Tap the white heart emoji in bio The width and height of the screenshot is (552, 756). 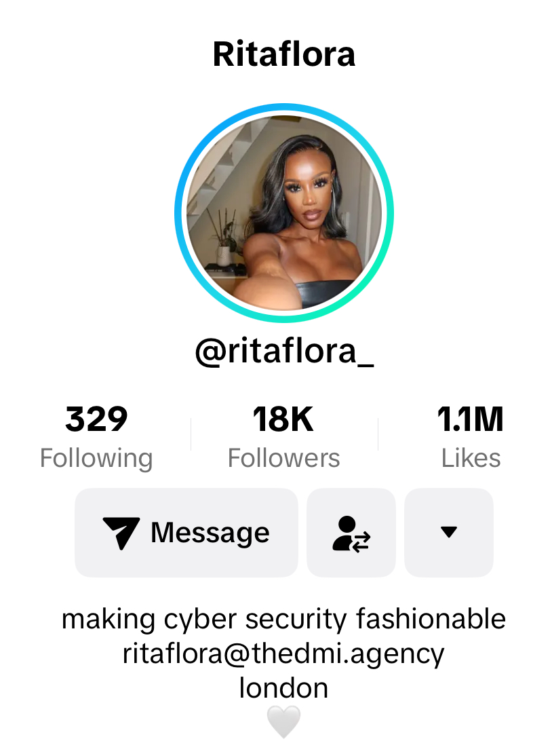(x=283, y=722)
